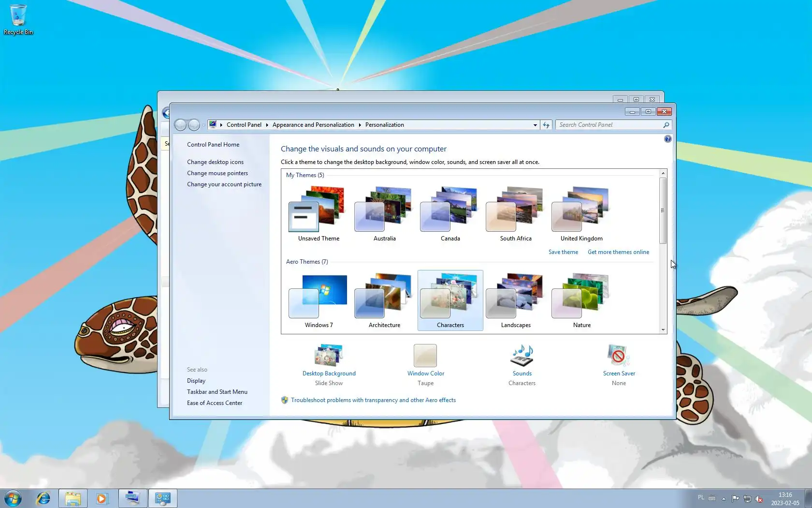The height and width of the screenshot is (508, 812).
Task: Select the Unsaved Theme thumbnail
Action: click(319, 213)
